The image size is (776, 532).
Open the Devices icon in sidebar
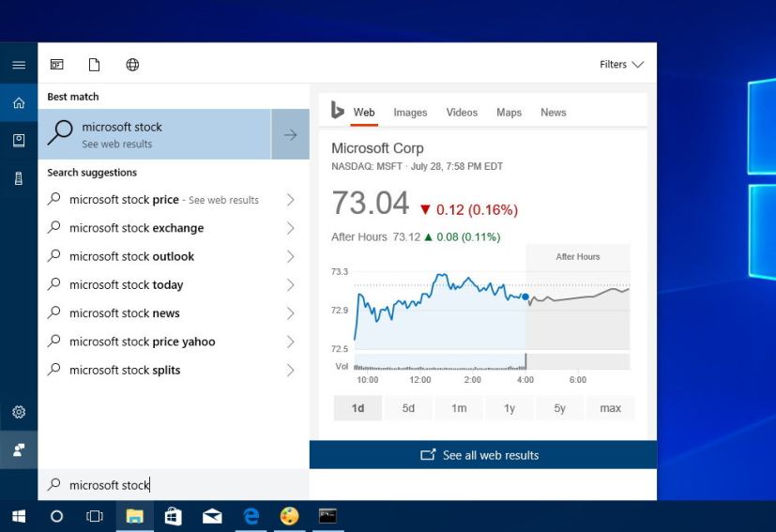(19, 178)
